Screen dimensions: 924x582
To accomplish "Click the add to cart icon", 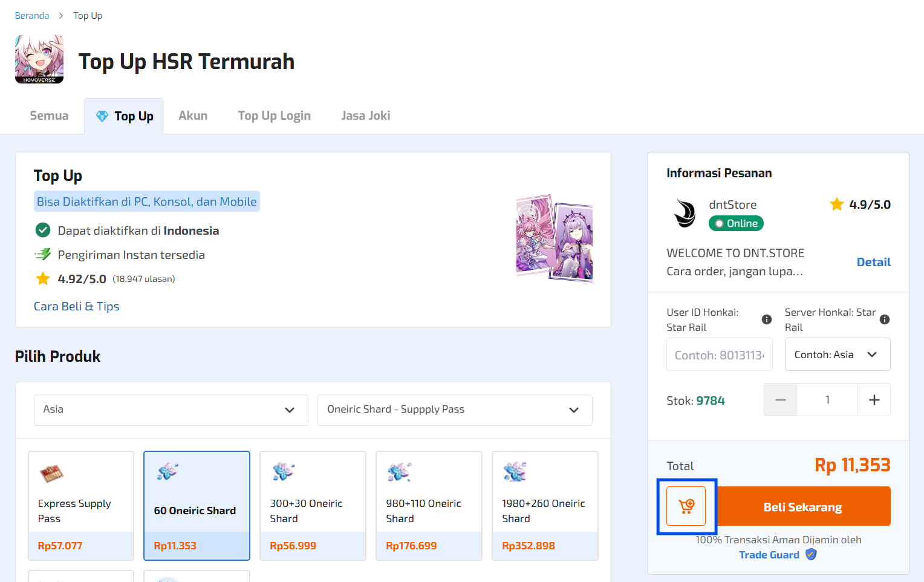I will pos(686,506).
